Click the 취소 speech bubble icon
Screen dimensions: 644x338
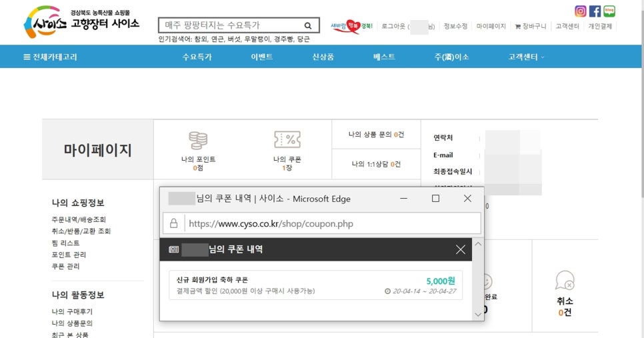565,281
